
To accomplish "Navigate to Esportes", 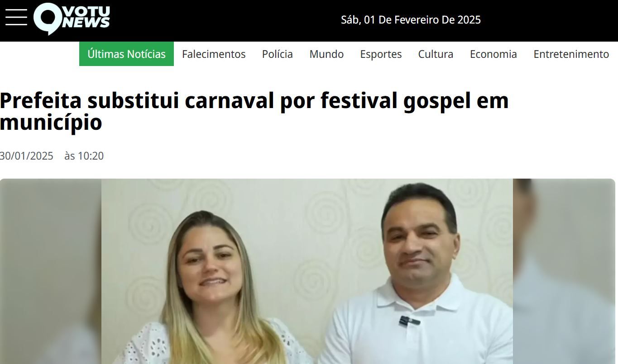I will pyautogui.click(x=381, y=54).
